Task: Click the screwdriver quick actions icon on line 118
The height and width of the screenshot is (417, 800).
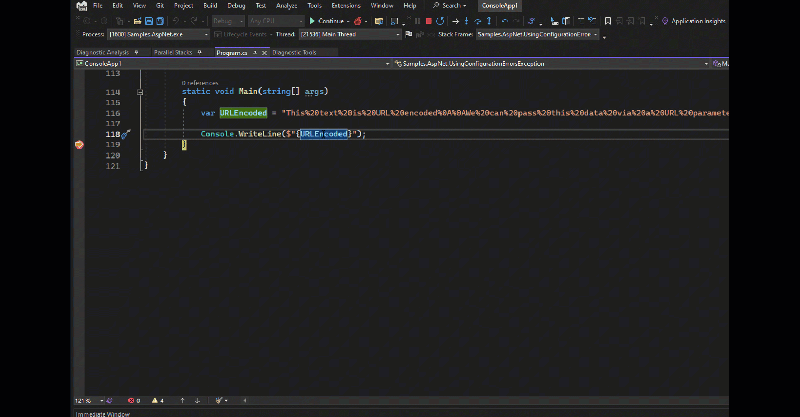Action: [126, 134]
